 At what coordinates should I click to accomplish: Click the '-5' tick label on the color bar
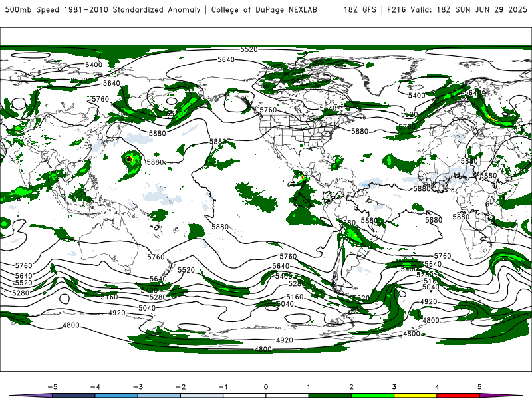53,387
